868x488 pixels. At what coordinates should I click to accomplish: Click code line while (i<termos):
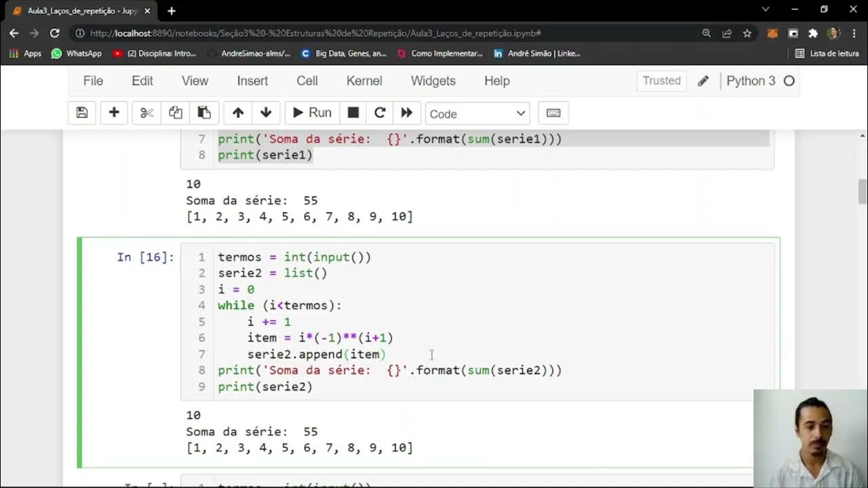pyautogui.click(x=280, y=306)
